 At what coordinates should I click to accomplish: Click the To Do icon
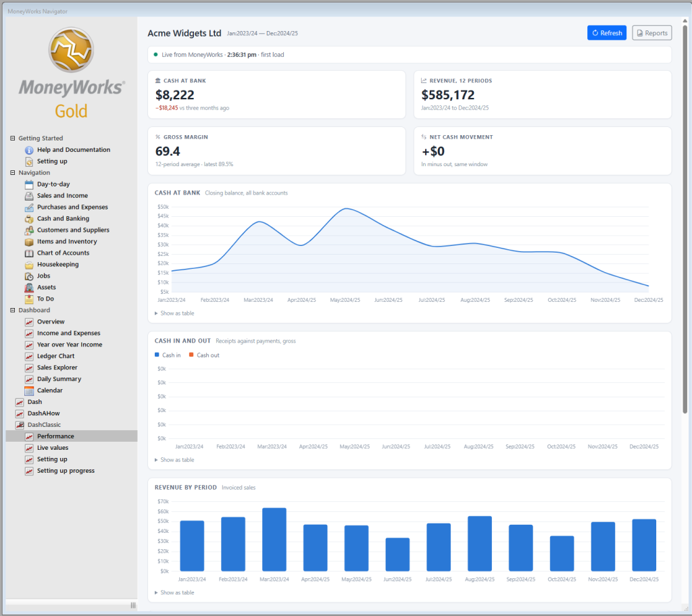point(29,299)
